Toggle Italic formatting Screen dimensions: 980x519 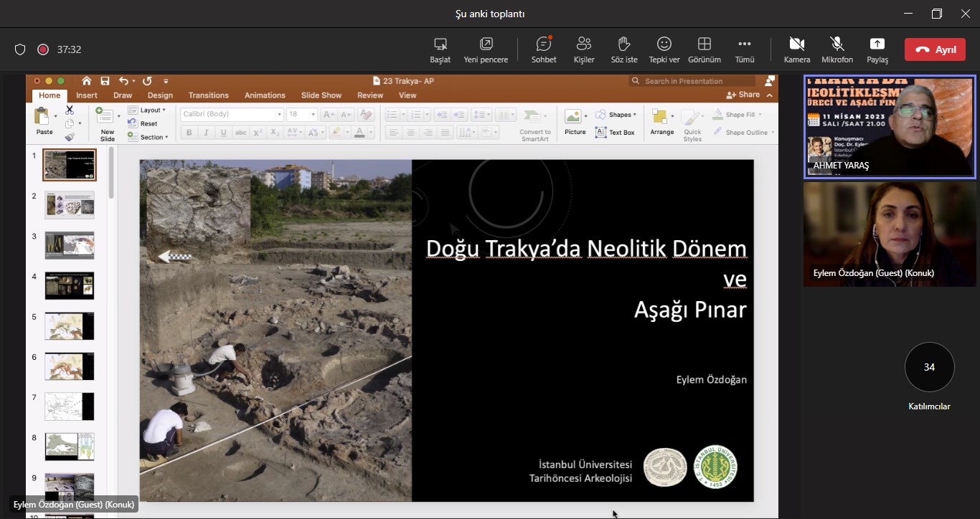coord(207,133)
